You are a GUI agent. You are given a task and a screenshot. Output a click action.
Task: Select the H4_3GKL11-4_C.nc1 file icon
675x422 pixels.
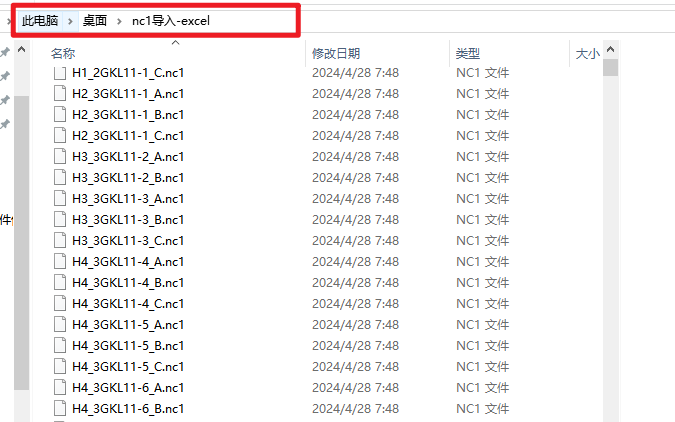pyautogui.click(x=60, y=304)
